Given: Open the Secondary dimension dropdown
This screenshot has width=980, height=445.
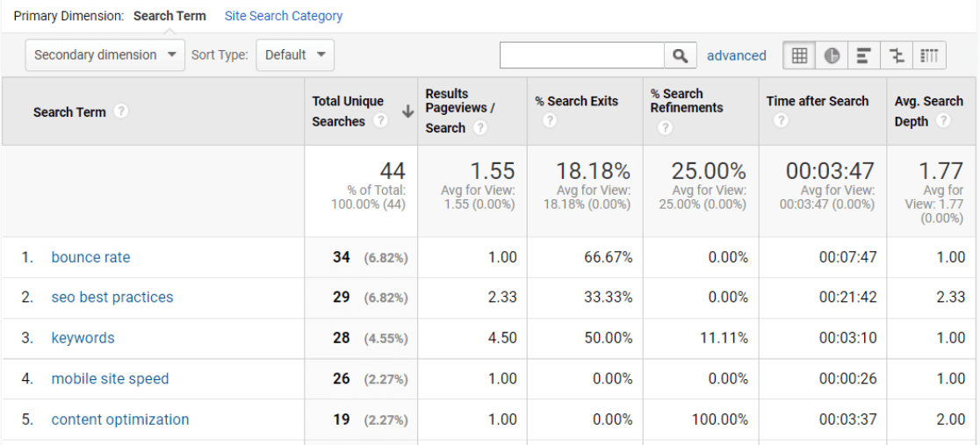Looking at the screenshot, I should pos(105,55).
